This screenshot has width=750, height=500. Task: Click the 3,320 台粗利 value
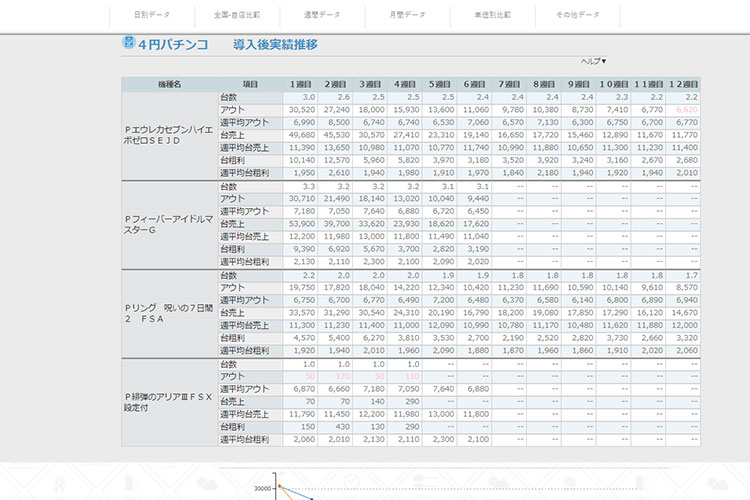(x=687, y=338)
